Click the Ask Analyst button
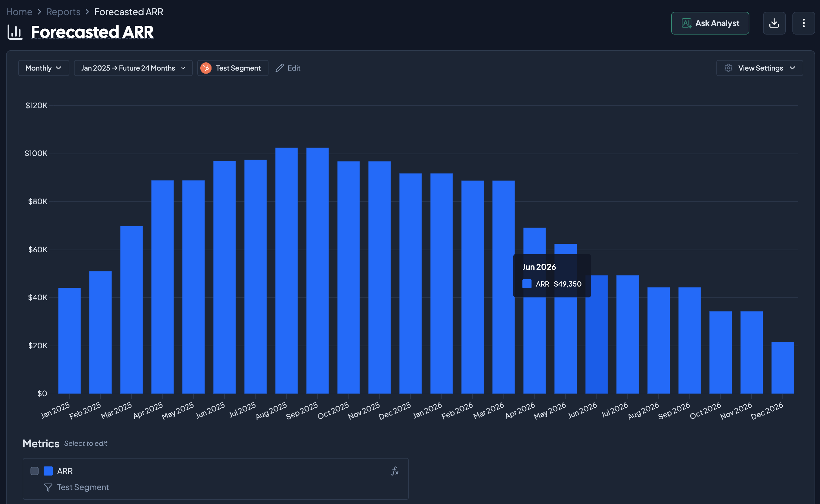 point(717,23)
